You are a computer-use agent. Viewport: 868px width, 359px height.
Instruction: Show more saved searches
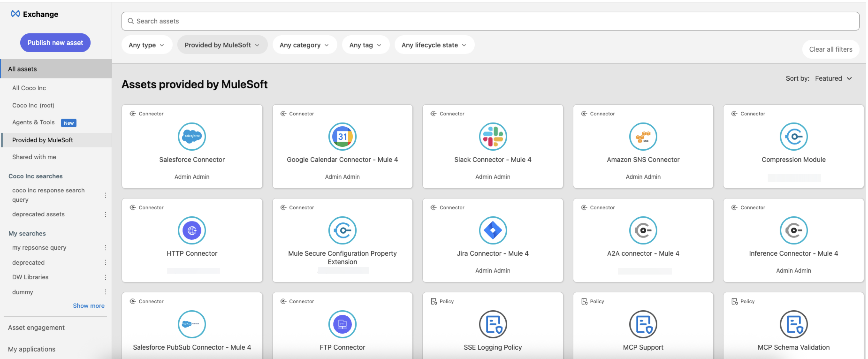coord(89,306)
